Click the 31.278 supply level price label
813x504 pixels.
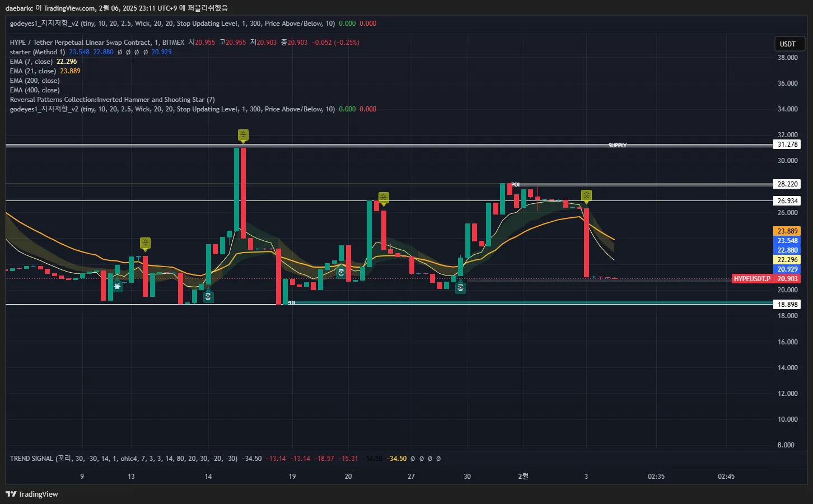click(x=787, y=144)
